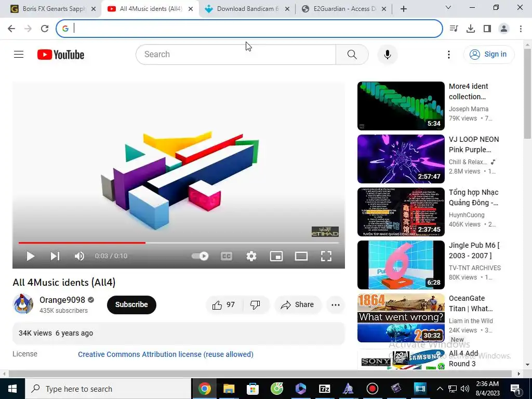Open the YouTube guide hamburger menu
The width and height of the screenshot is (532, 399).
(19, 54)
